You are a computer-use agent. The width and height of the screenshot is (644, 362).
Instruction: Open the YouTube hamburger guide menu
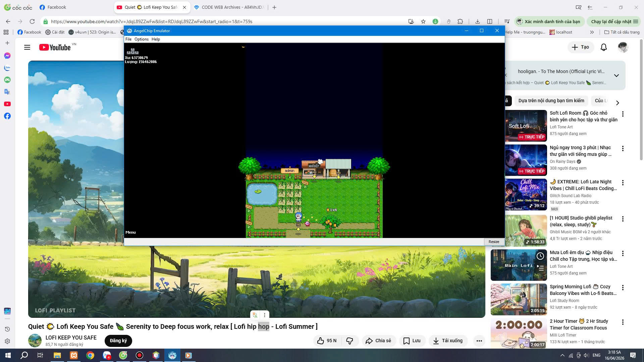(27, 47)
